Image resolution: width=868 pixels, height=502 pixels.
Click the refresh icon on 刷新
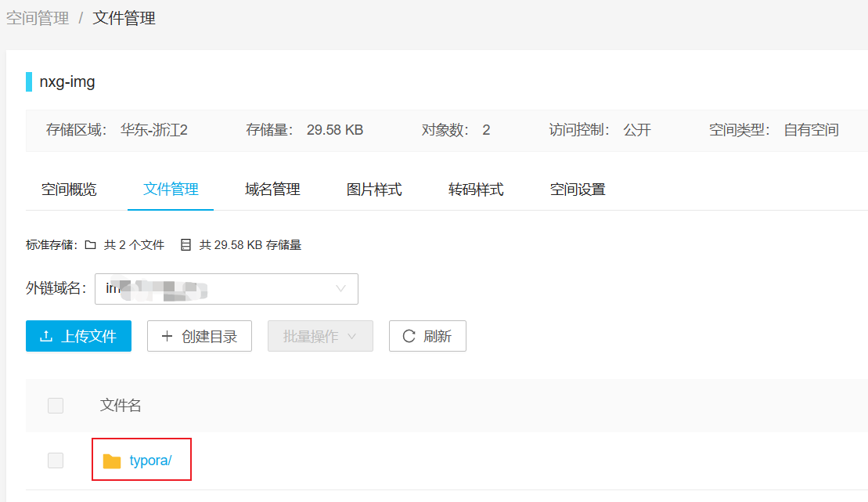click(409, 336)
